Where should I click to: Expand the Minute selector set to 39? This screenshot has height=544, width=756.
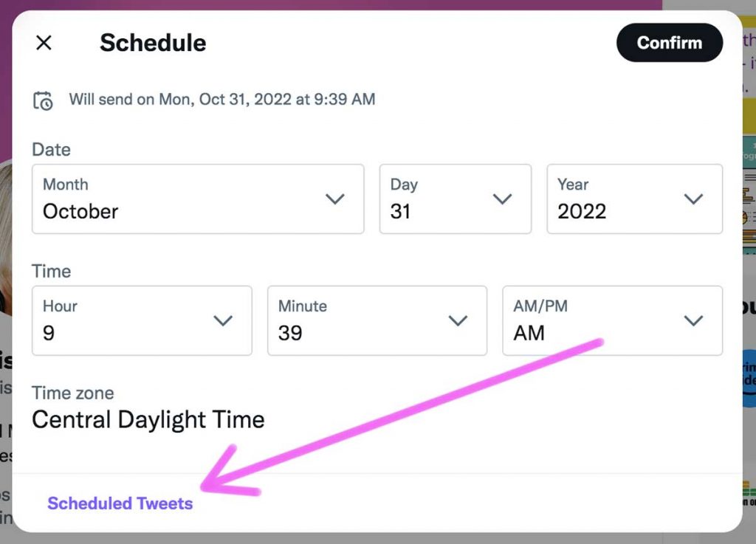377,320
